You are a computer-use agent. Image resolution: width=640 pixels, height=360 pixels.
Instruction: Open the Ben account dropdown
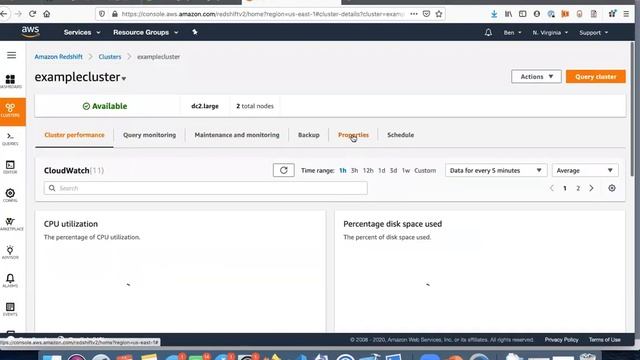(512, 33)
